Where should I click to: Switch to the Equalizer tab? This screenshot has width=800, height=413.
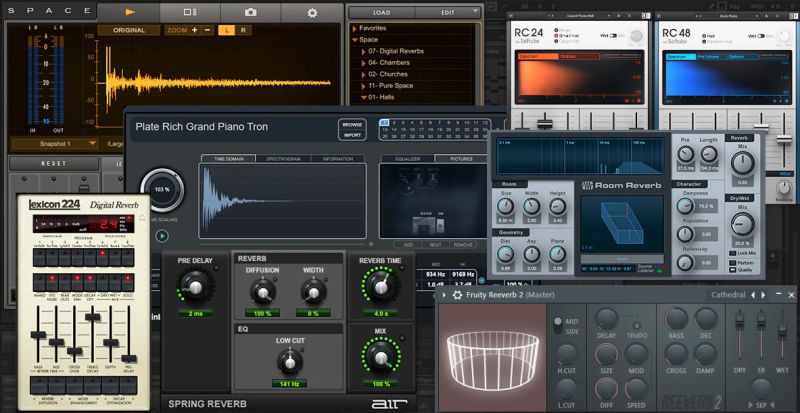(408, 159)
